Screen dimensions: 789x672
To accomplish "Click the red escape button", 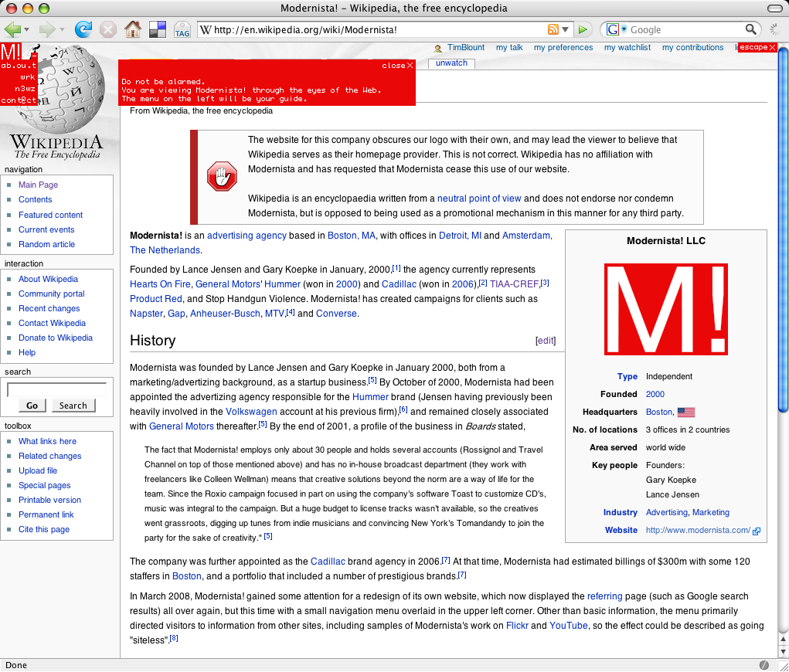I will coord(757,47).
